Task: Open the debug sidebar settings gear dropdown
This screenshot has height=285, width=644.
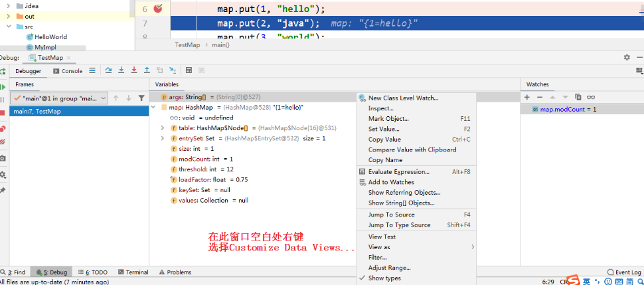Action: (x=3, y=175)
